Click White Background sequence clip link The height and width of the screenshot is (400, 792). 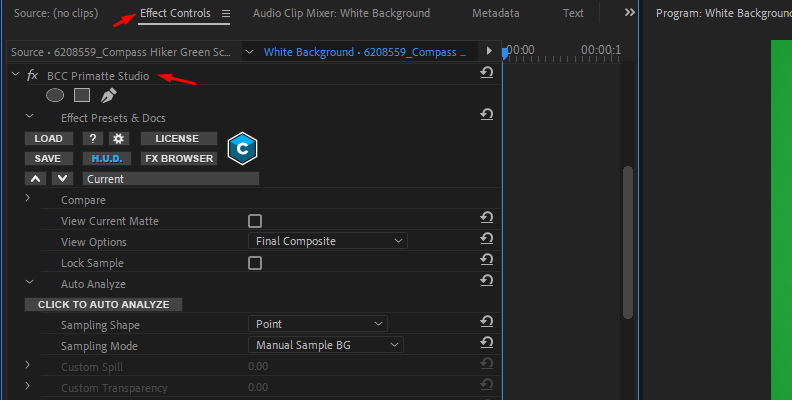pyautogui.click(x=365, y=52)
